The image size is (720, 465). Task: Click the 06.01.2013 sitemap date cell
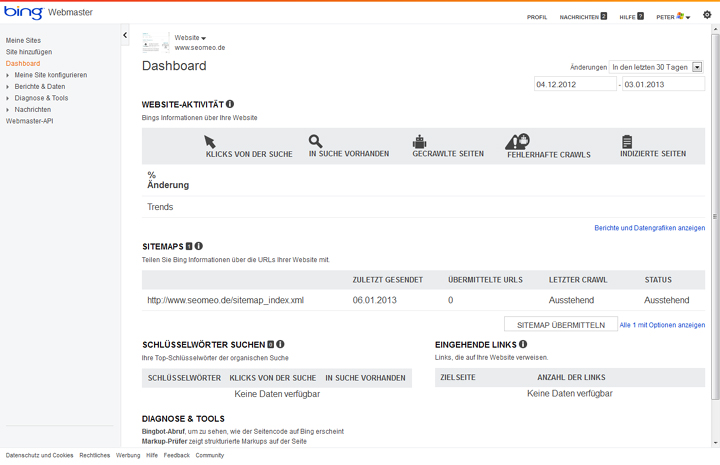tap(375, 300)
